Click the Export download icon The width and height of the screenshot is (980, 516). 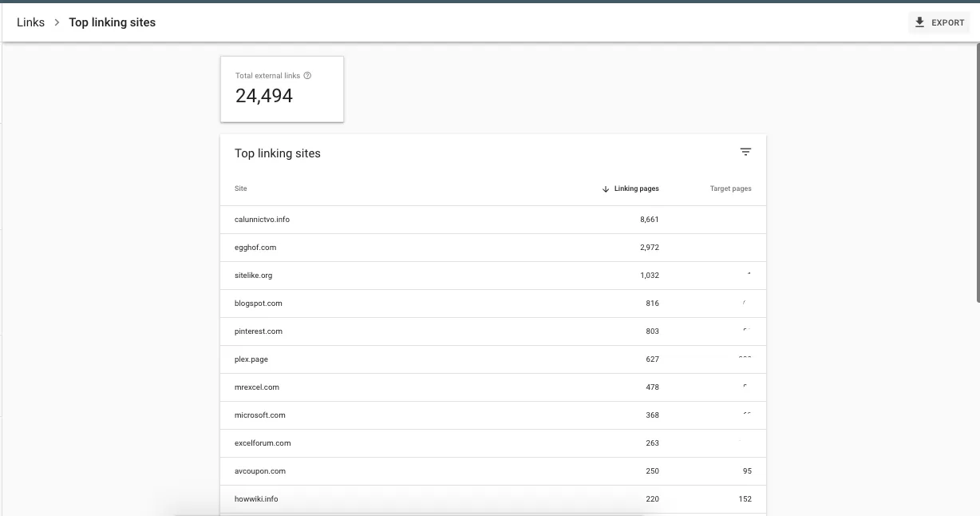(919, 22)
